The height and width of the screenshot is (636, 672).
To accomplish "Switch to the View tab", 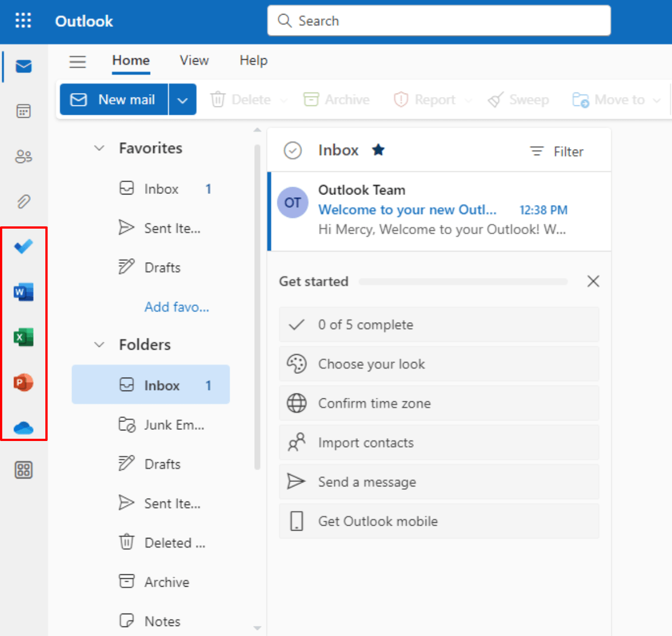I will coord(194,61).
